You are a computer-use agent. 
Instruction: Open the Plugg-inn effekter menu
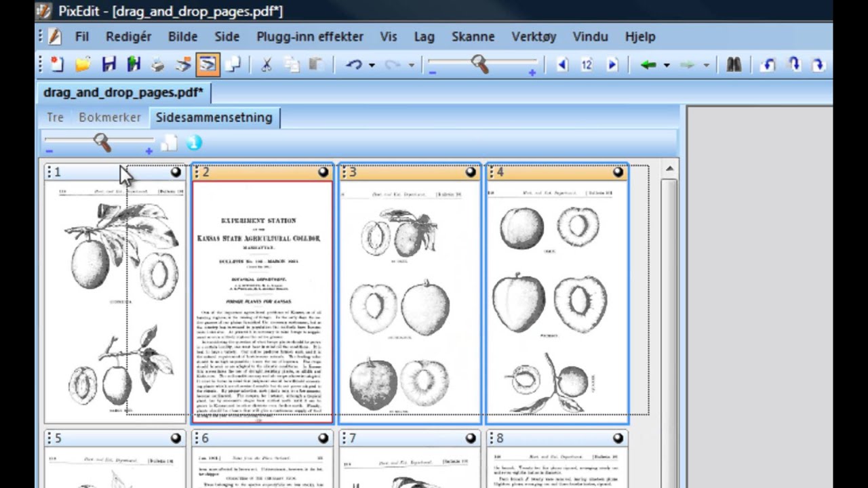tap(310, 37)
